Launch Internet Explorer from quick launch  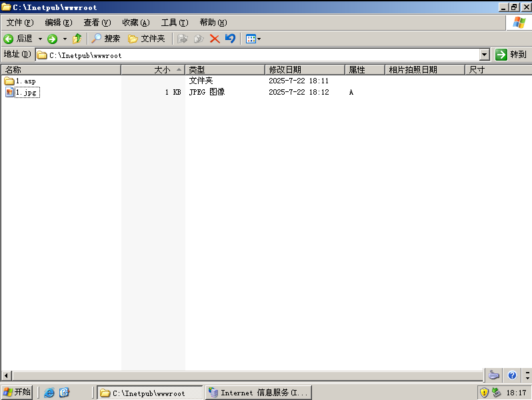49,393
